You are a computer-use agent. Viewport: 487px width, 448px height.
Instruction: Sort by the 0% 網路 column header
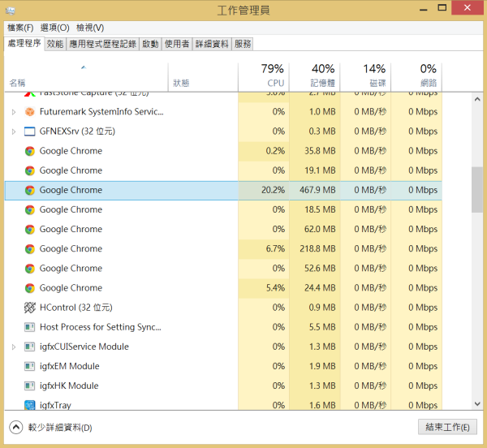pos(416,77)
